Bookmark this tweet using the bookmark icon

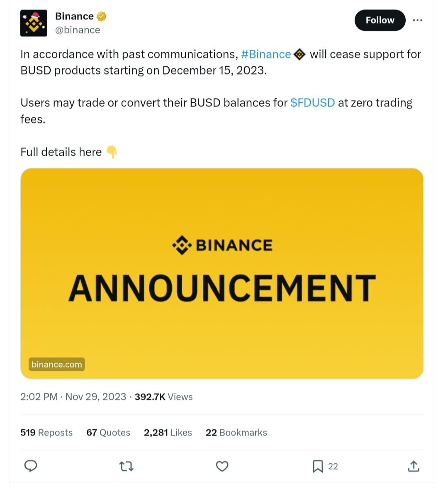click(318, 466)
